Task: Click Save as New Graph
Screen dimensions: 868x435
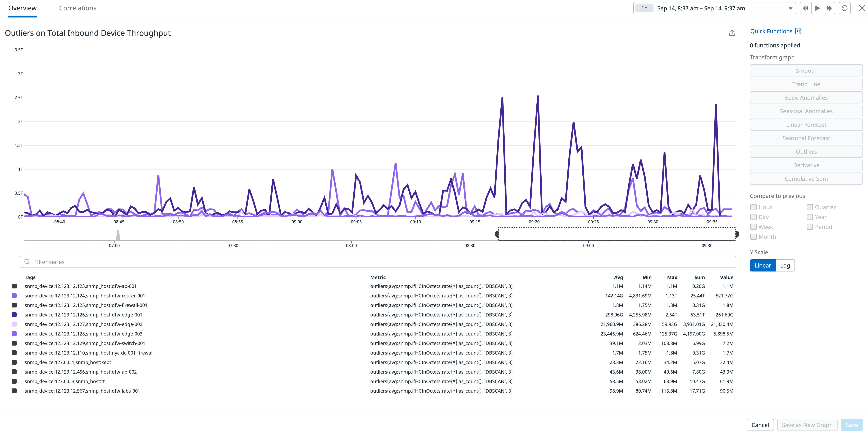Action: point(807,425)
